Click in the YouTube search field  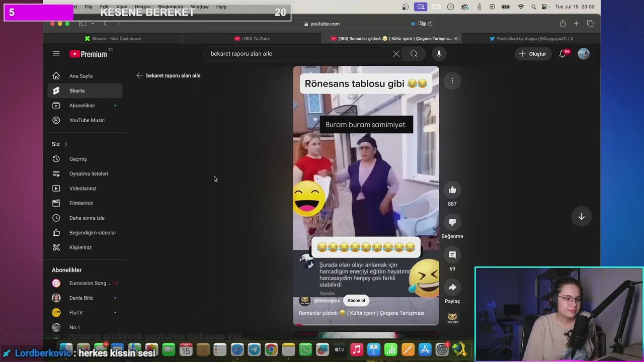click(299, 54)
